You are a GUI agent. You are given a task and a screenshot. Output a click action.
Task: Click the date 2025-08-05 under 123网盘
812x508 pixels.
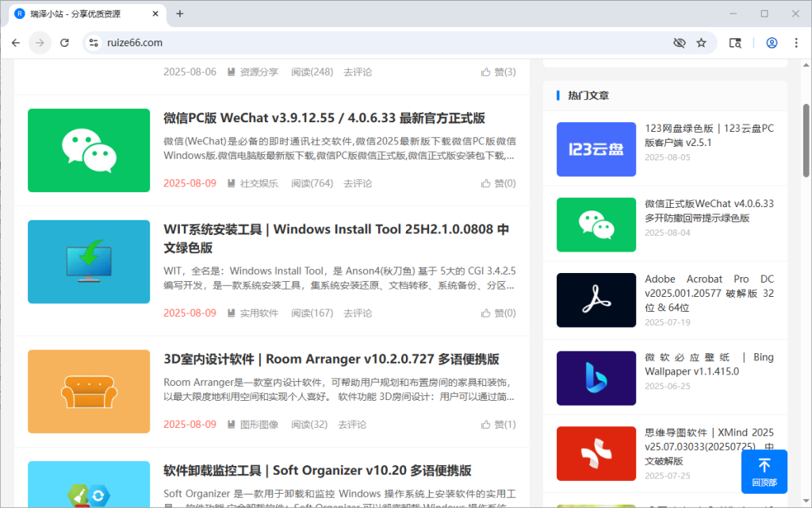tap(668, 157)
